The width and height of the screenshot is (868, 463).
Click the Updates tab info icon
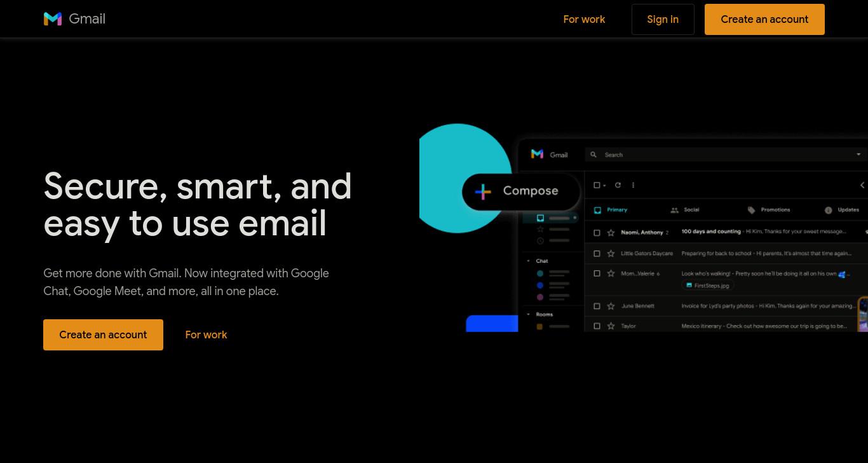click(x=829, y=210)
